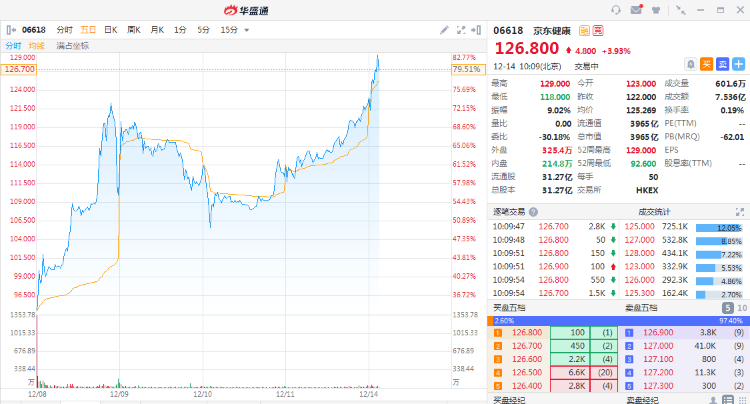This screenshot has width=750, height=404.
Task: Switch broker view to list layout icon
Action: click(x=728, y=400)
